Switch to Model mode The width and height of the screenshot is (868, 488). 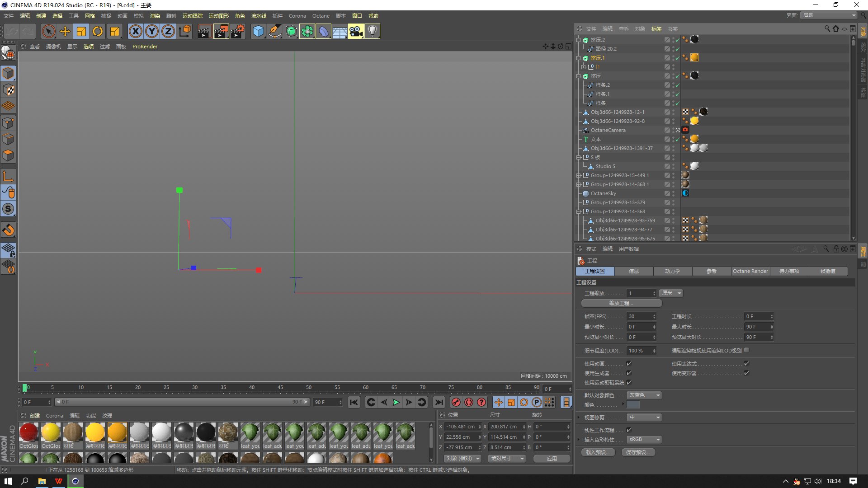pyautogui.click(x=9, y=73)
